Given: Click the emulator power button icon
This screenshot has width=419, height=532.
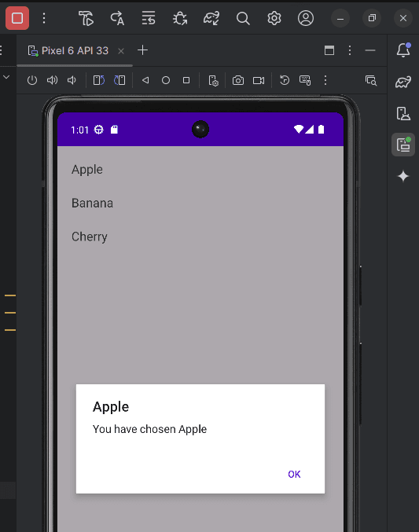Looking at the screenshot, I should pos(32,80).
